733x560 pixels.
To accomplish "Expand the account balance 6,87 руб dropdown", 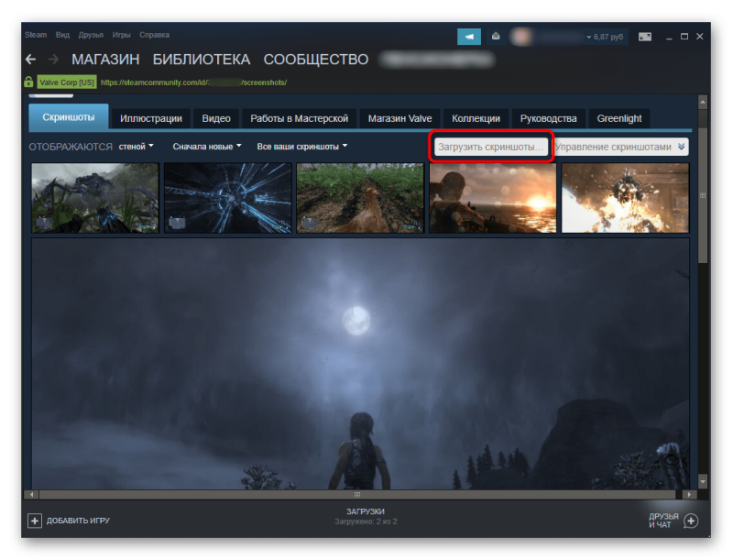I will (x=605, y=37).
